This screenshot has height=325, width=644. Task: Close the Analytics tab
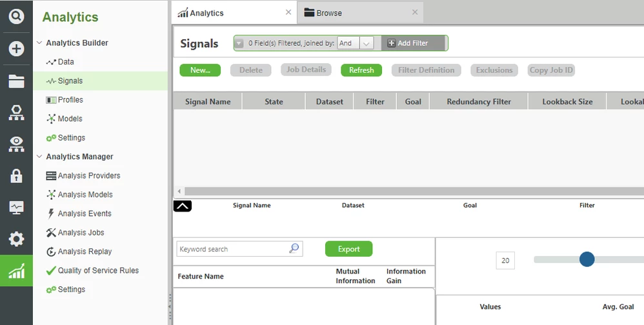pyautogui.click(x=288, y=12)
